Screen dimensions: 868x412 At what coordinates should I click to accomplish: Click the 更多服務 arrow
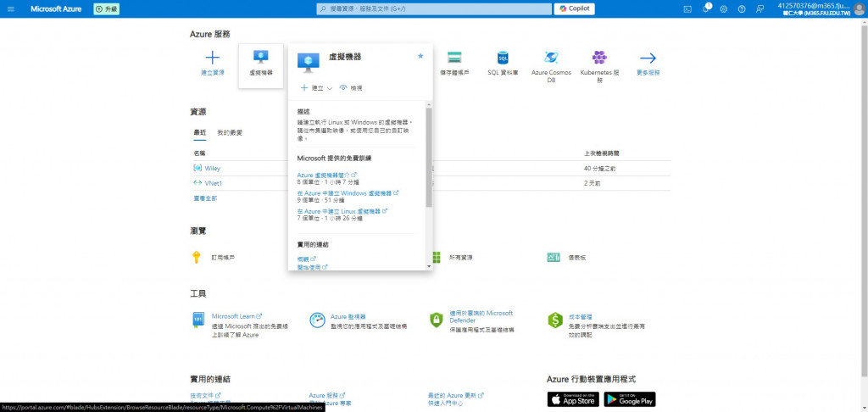click(x=648, y=58)
